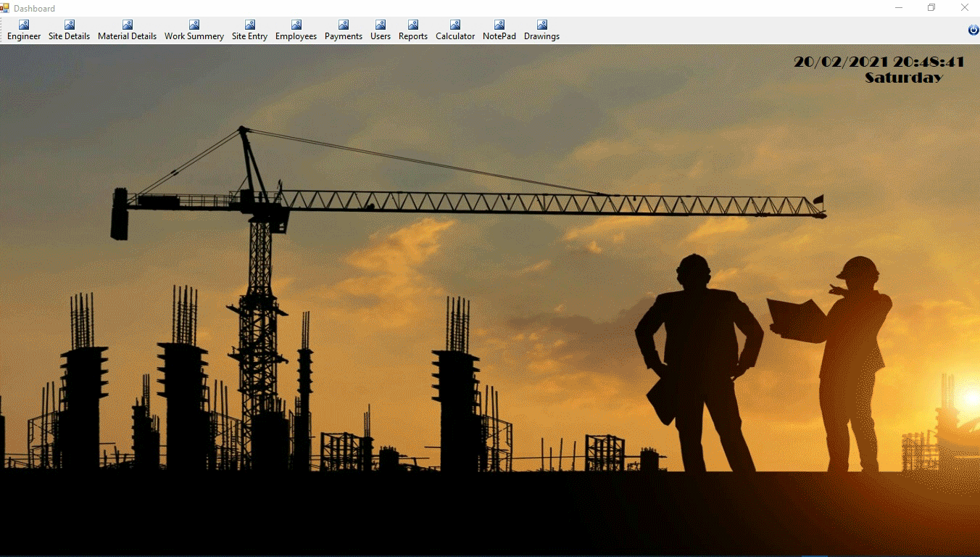Open the Payments toolbar item

(344, 30)
